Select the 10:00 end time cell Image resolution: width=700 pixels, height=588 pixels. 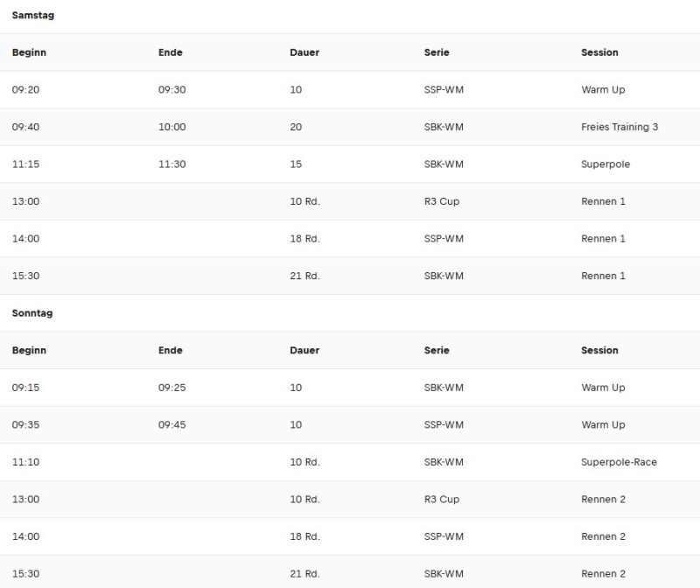tap(171, 127)
